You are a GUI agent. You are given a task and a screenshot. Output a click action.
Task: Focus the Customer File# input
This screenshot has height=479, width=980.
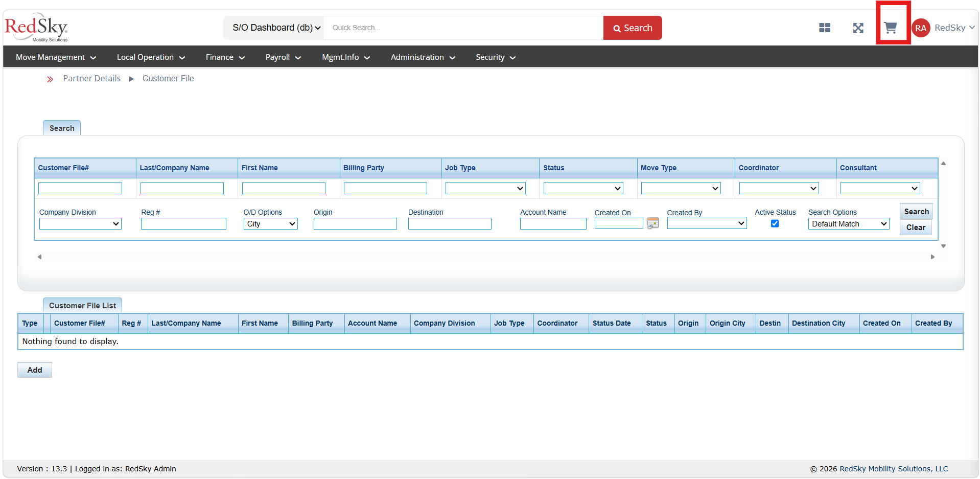click(80, 188)
